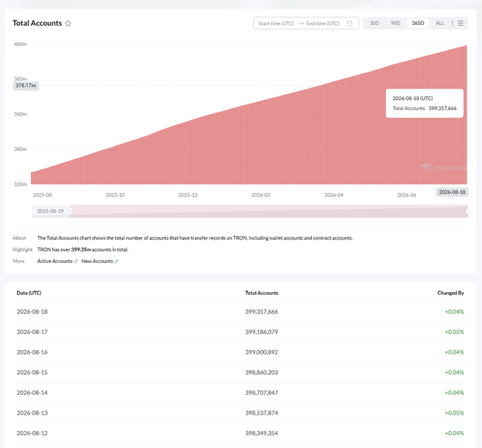Screen dimensions: 482x448
Task: Open the chart options hamburger menu
Action: [x=460, y=23]
